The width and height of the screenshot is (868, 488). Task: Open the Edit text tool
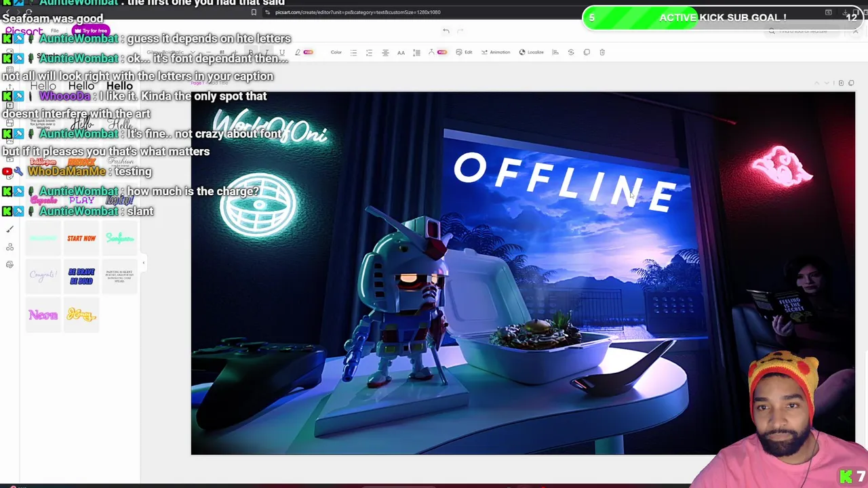coord(464,52)
